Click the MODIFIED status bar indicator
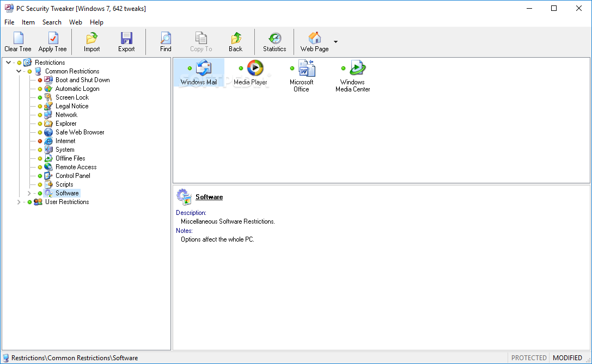Image resolution: width=592 pixels, height=364 pixels. pyautogui.click(x=567, y=357)
